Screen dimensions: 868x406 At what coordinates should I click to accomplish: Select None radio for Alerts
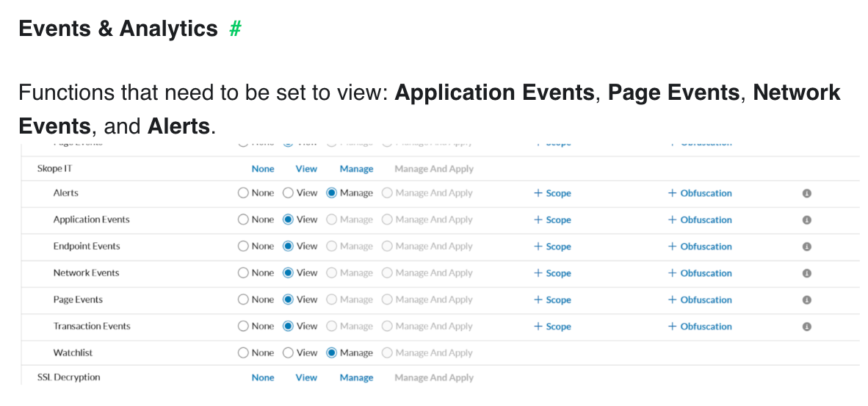coord(243,193)
